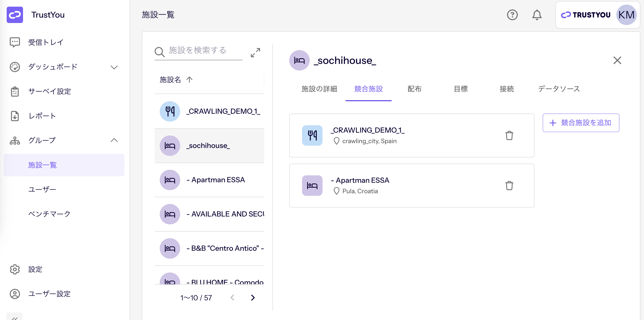Viewport: 644px width, 320px height.
Task: Select - BLU HOME - Comodo facility row
Action: (209, 275)
